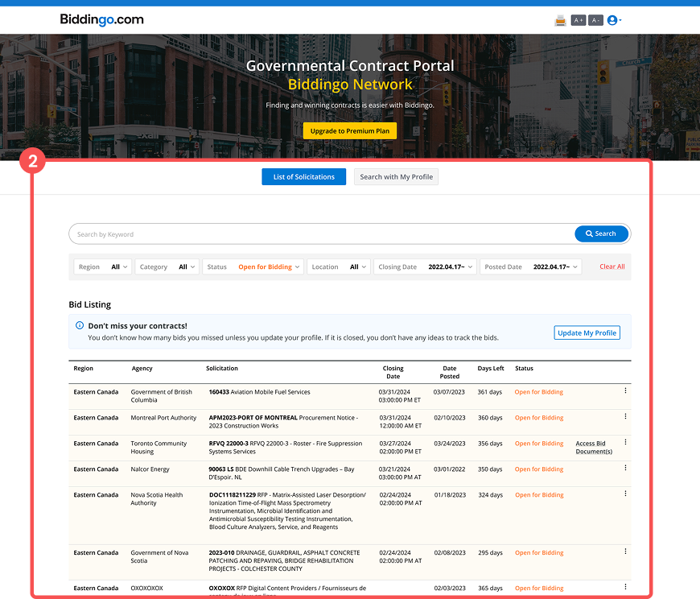The height and width of the screenshot is (599, 700).
Task: Click Access Bid Document(s) link
Action: 594,448
